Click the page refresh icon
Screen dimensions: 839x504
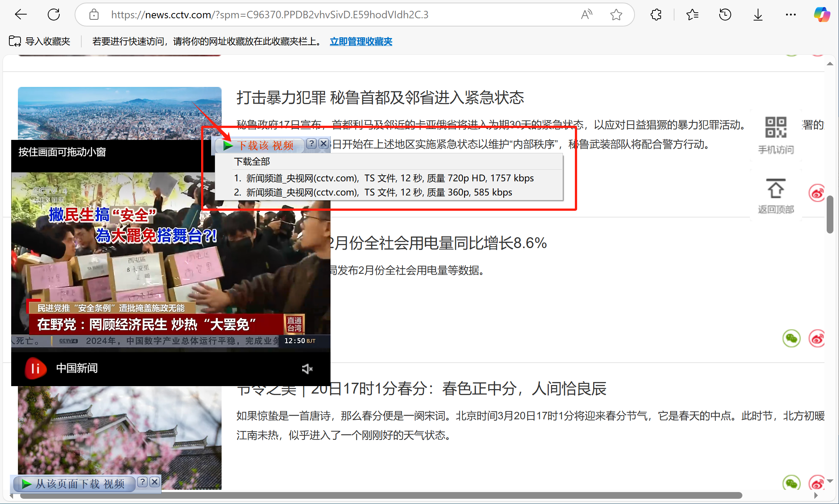[x=54, y=14]
